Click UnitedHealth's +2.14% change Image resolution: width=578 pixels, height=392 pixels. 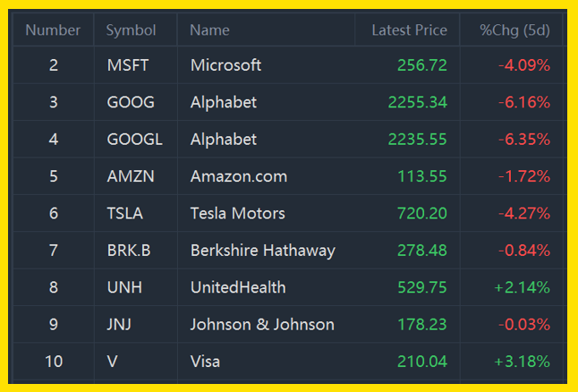522,287
